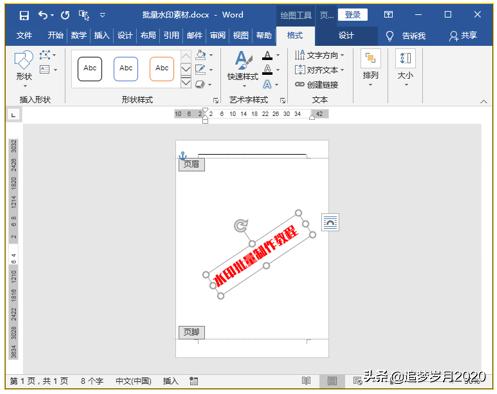Click the shape fill paint bucket icon
This screenshot has height=394, width=497.
tap(201, 55)
